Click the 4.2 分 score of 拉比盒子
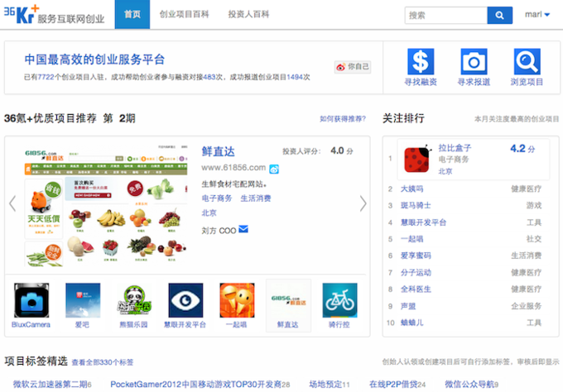The width and height of the screenshot is (563, 392). (522, 149)
